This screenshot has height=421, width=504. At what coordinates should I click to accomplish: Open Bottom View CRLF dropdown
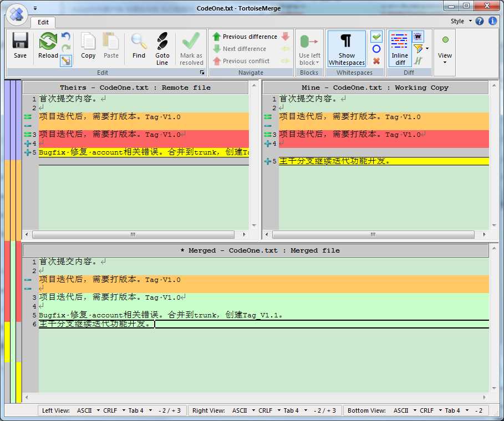[x=430, y=410]
